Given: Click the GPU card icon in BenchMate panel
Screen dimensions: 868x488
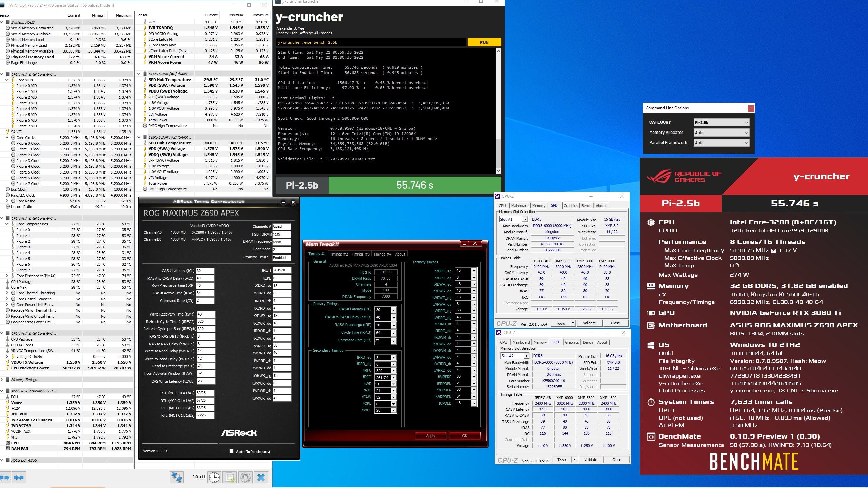Looking at the screenshot, I should tap(651, 313).
